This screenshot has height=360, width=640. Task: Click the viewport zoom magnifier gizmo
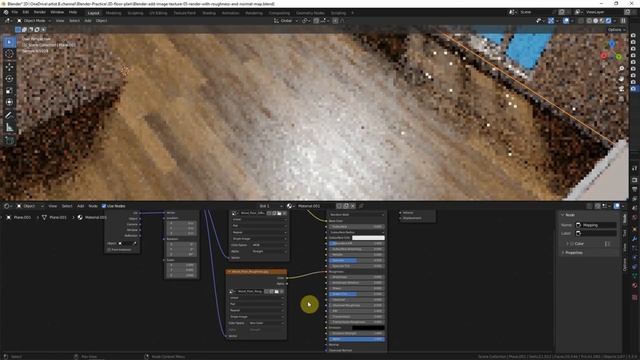(x=621, y=69)
